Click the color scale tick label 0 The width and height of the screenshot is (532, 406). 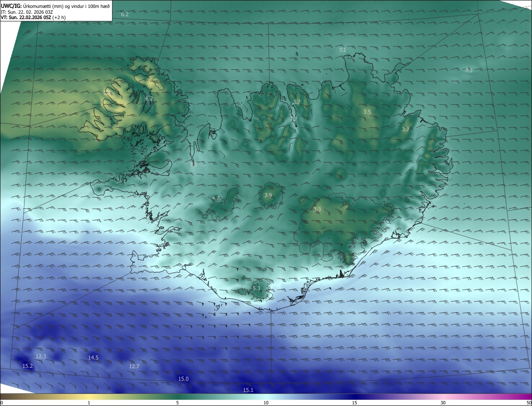(2, 403)
